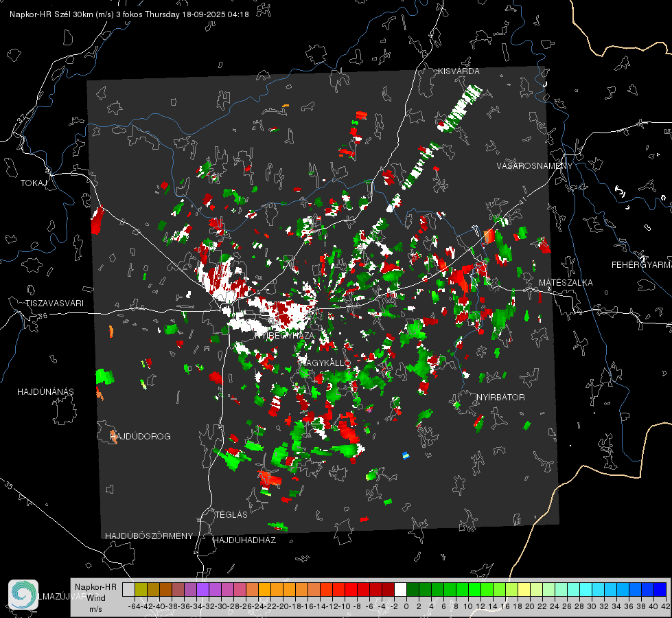Screen dimensions: 672x618
Task: Select the gray swatch at legend's left end
Action: pos(128,590)
